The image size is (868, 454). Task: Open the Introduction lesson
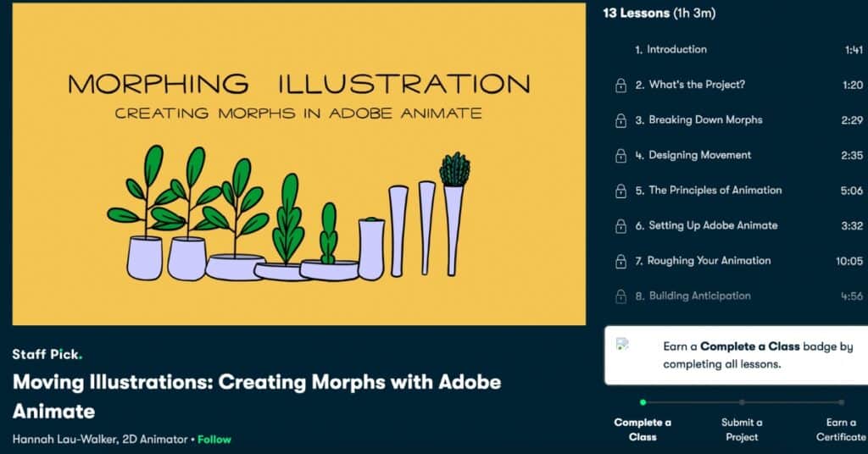676,50
